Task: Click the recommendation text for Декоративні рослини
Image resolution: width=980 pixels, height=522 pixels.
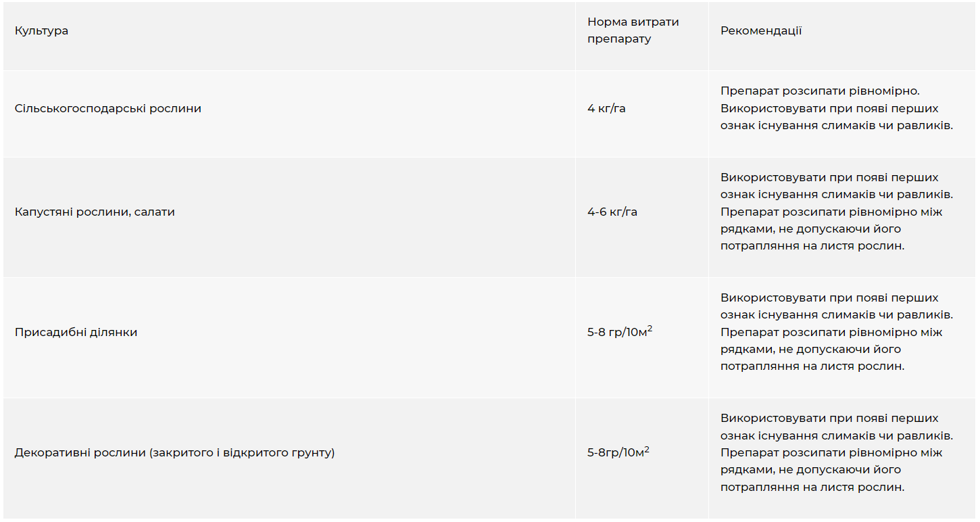Action: pos(836,452)
